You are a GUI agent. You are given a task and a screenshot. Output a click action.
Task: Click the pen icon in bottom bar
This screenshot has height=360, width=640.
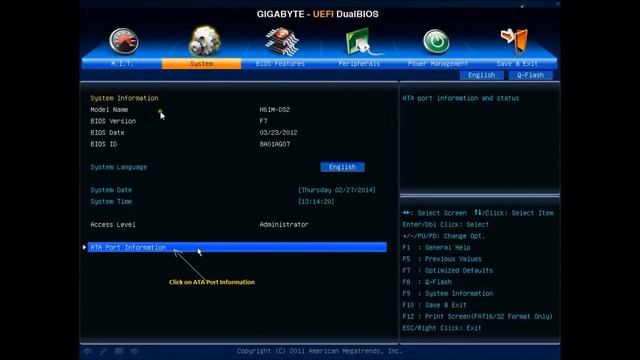point(103,351)
